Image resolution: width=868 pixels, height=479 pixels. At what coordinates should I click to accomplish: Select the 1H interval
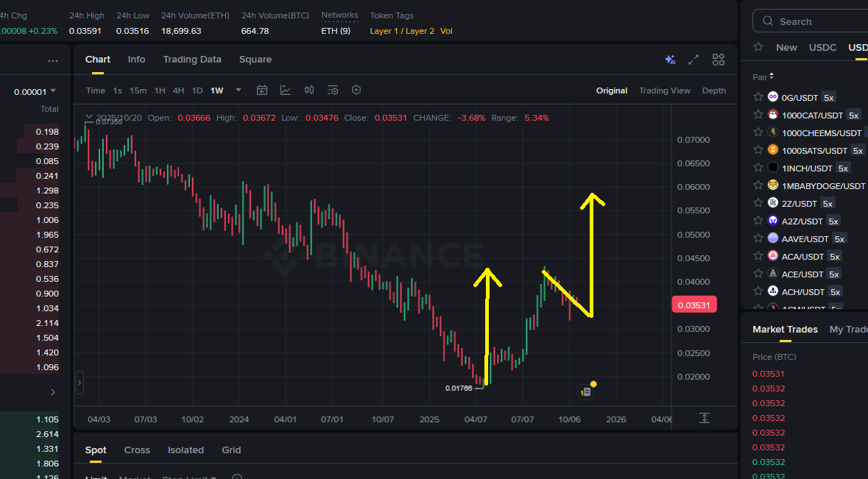click(160, 91)
